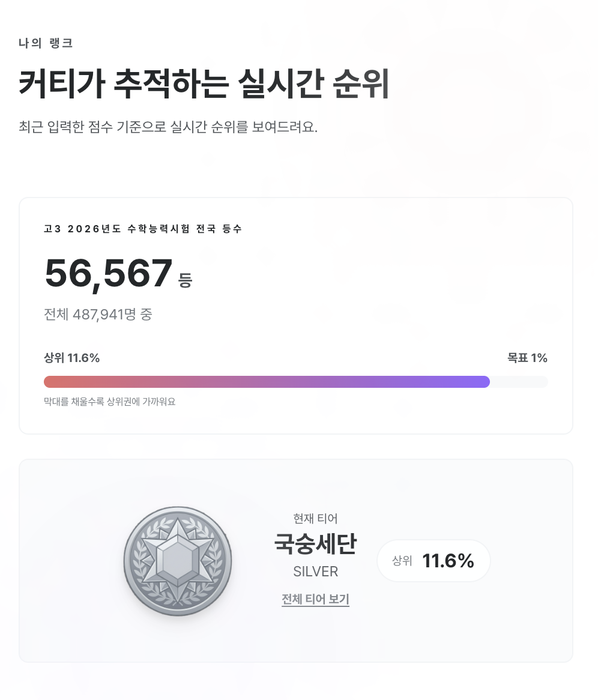Image resolution: width=598 pixels, height=700 pixels.
Task: Click the 전체 487,941명 중 text
Action: coord(98,315)
